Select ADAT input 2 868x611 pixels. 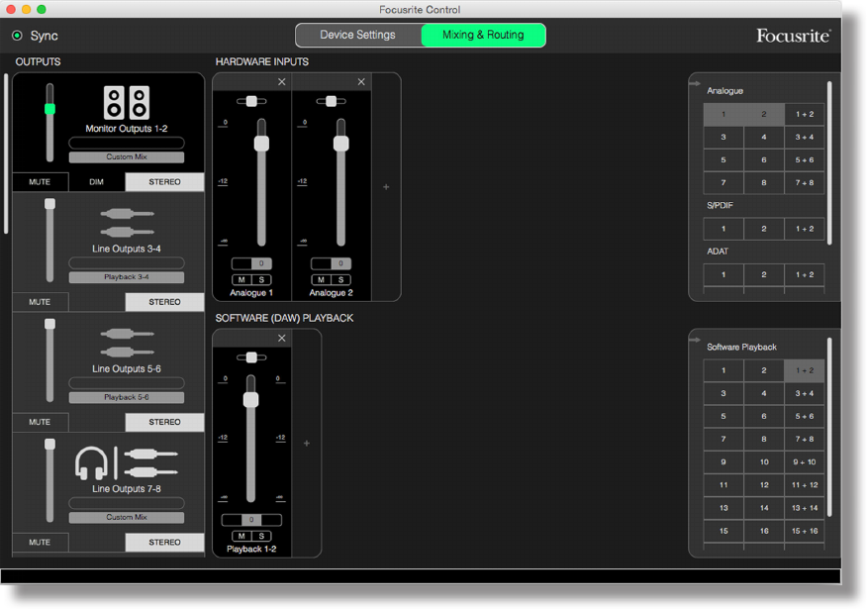(764, 274)
